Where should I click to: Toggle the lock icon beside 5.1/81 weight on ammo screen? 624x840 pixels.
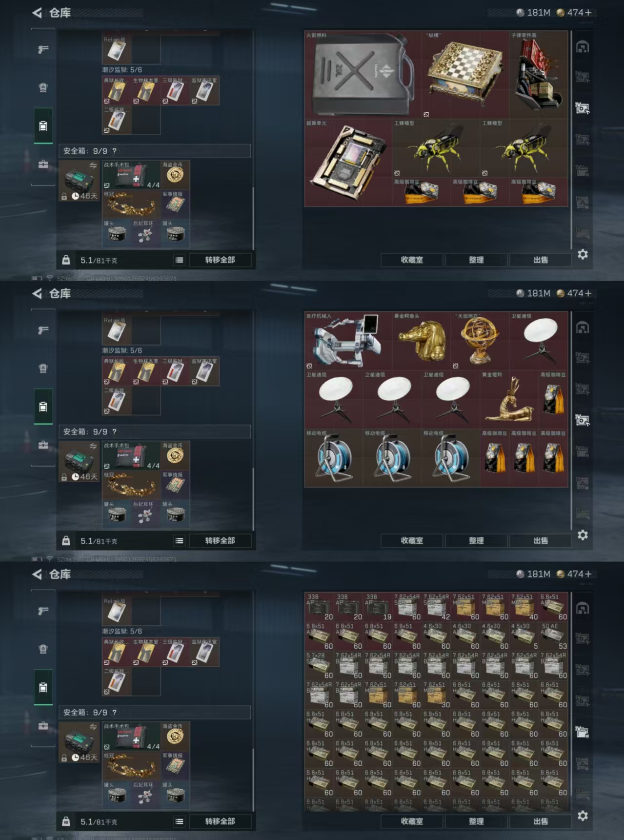click(x=66, y=821)
